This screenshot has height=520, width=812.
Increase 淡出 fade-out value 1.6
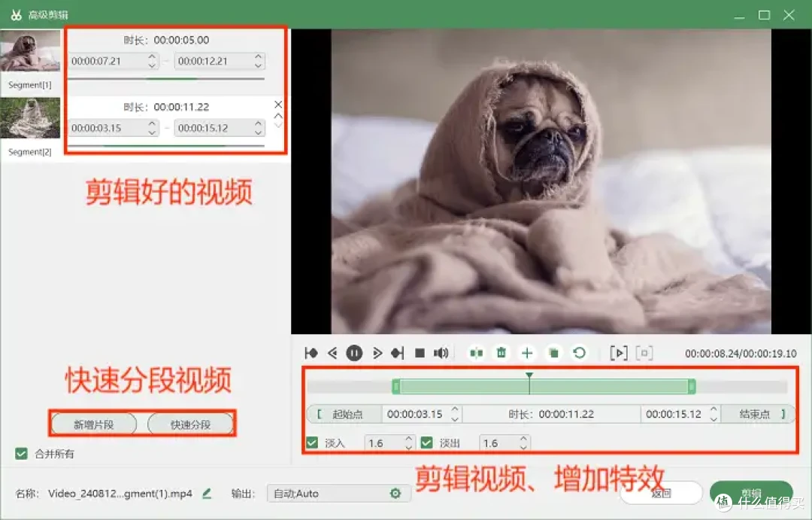coord(523,438)
